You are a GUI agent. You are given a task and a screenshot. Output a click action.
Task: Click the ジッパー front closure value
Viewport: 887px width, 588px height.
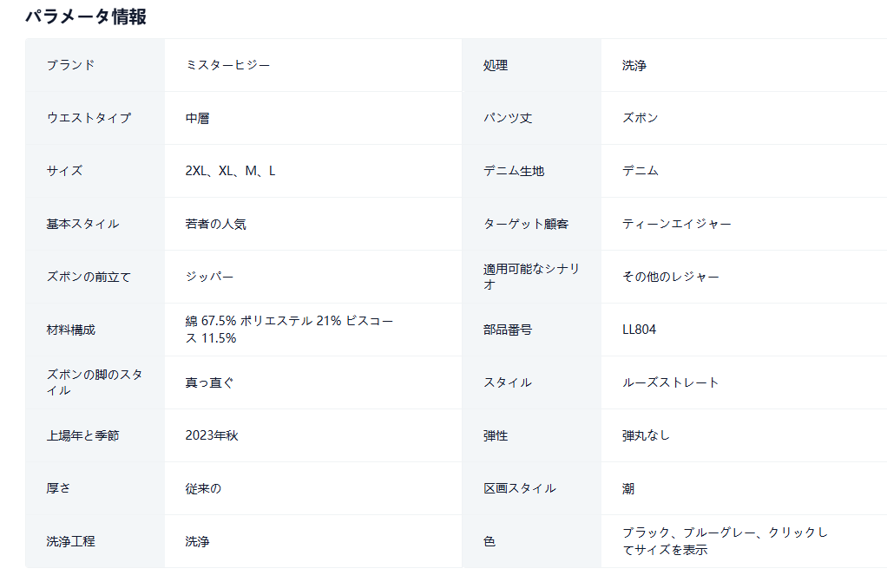pos(209,277)
